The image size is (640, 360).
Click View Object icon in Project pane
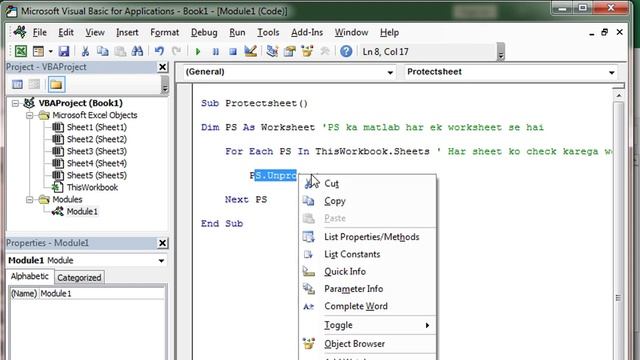34,84
